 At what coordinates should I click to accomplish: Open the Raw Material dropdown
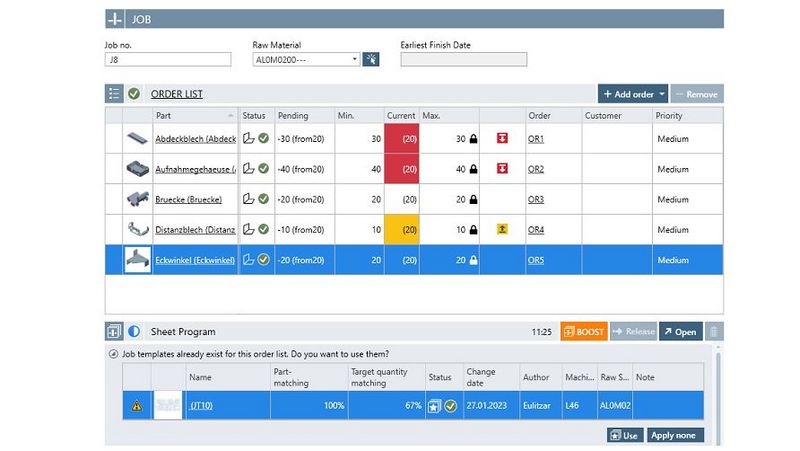point(354,60)
